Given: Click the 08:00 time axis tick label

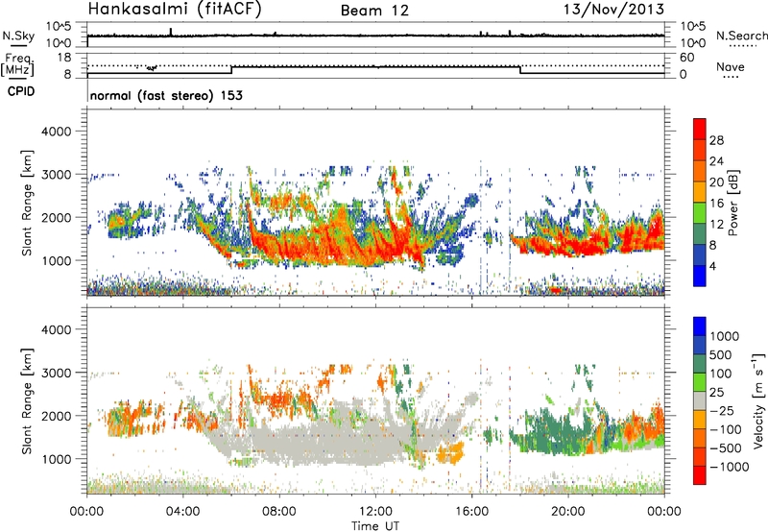Looking at the screenshot, I should pos(279,512).
